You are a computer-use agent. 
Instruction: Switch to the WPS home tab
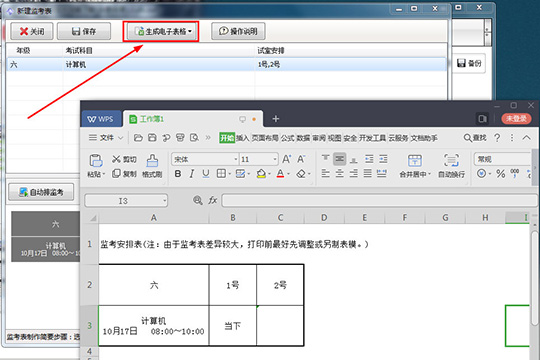point(101,119)
